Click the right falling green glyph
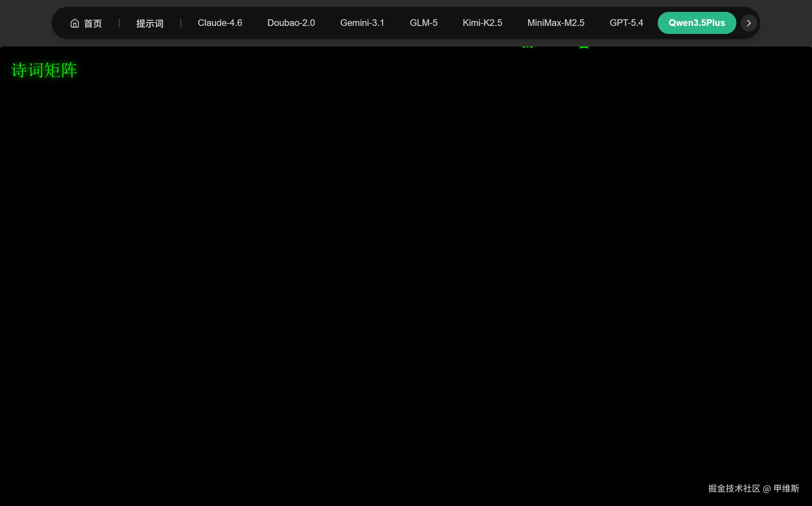The height and width of the screenshot is (506, 812). click(584, 47)
